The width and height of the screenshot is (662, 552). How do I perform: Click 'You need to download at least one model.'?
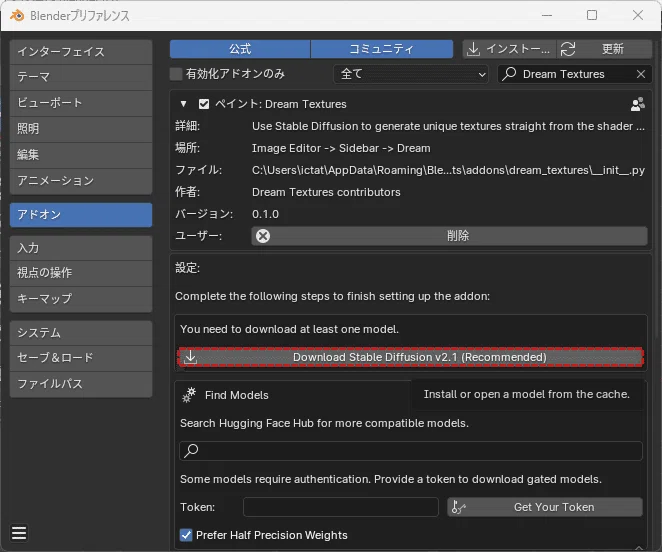click(x=289, y=329)
